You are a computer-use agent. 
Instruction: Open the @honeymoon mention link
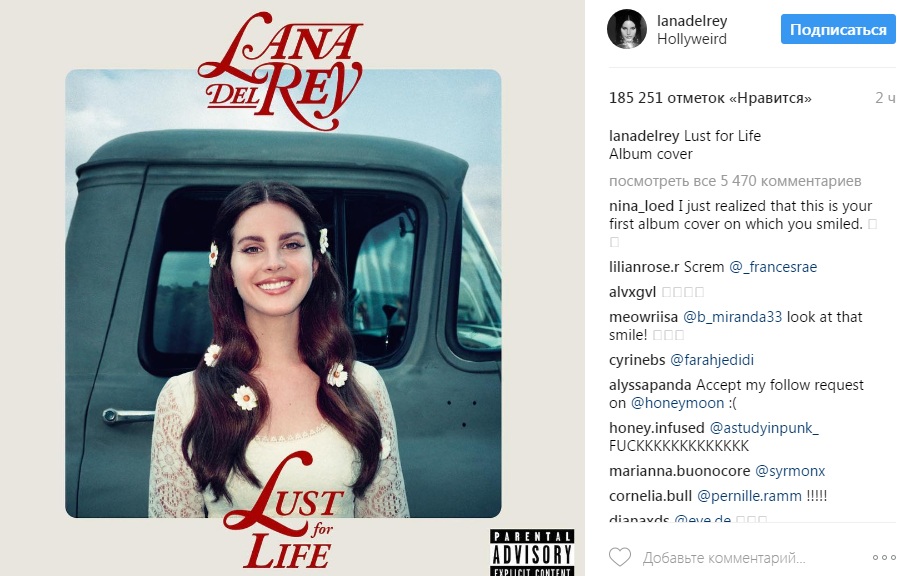tap(677, 403)
